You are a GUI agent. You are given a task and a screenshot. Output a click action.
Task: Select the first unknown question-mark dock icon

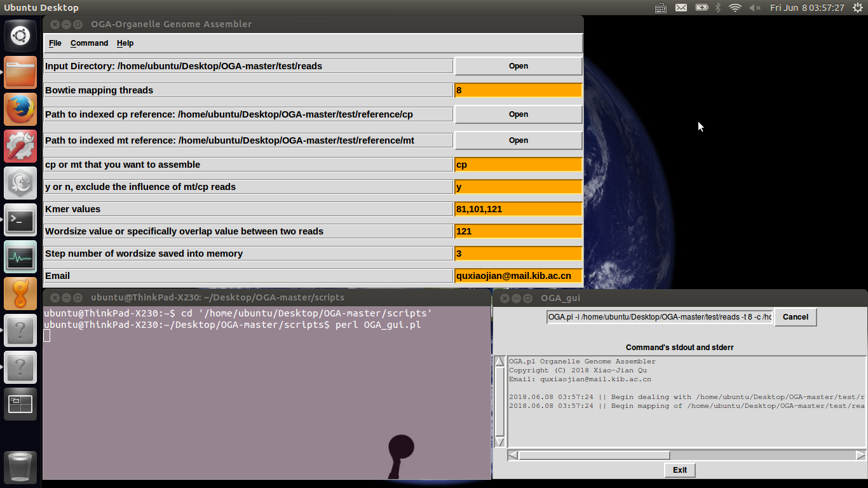[20, 330]
